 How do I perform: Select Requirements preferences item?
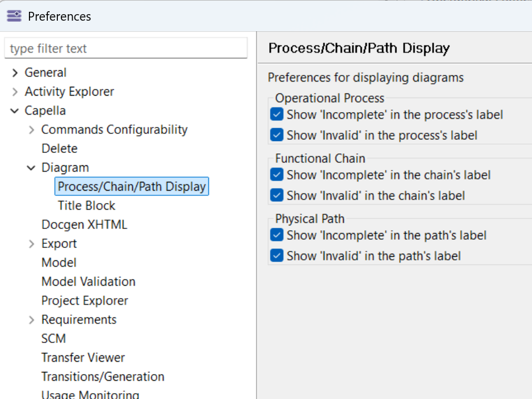point(79,319)
